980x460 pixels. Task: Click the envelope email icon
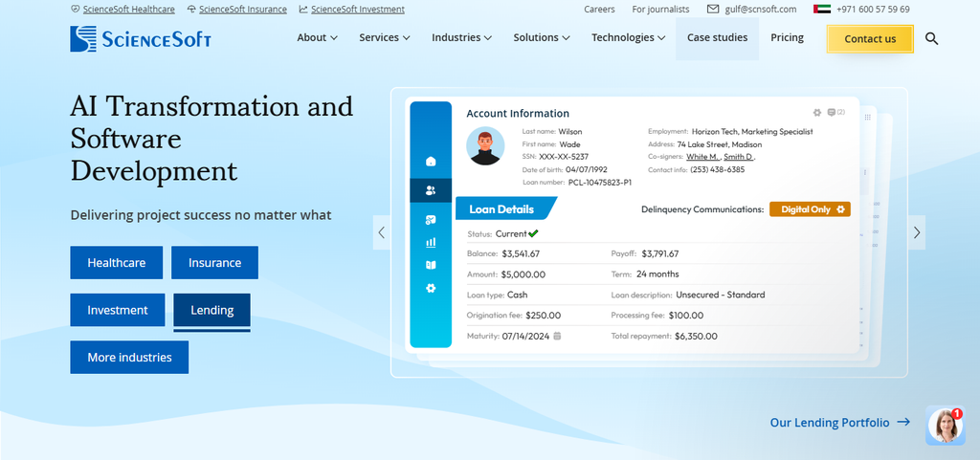(713, 10)
